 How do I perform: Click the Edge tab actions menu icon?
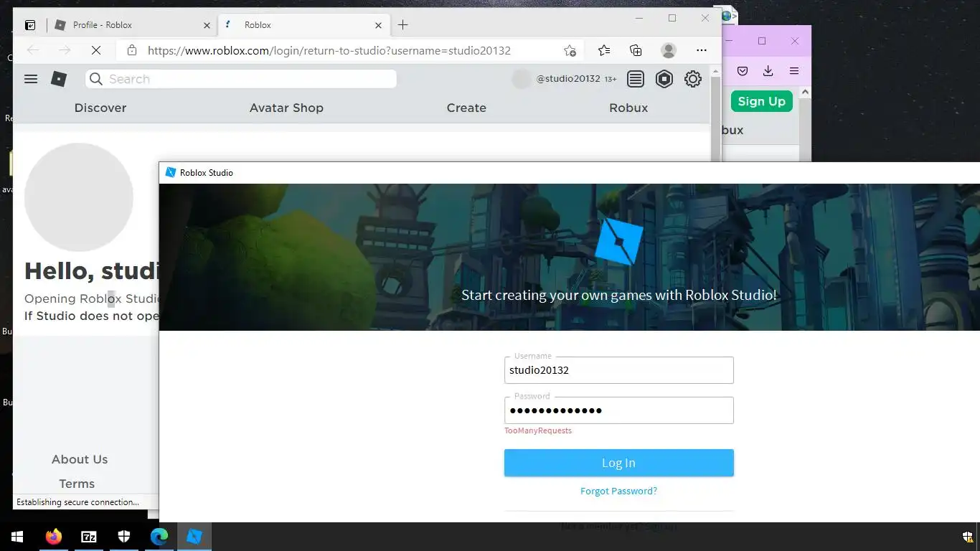click(30, 25)
